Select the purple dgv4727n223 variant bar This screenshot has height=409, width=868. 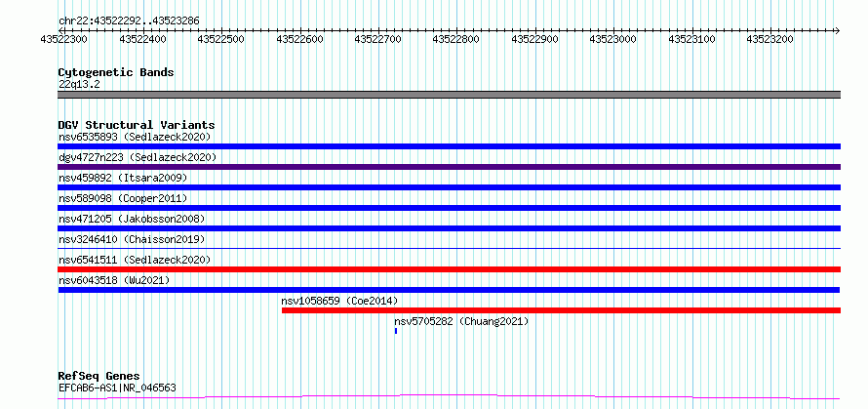pos(449,167)
